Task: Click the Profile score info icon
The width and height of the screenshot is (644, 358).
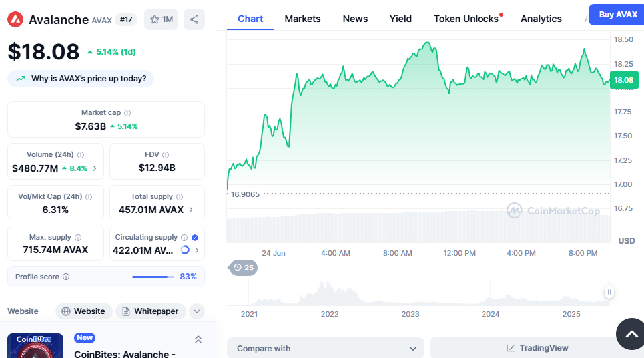Action: tap(66, 277)
